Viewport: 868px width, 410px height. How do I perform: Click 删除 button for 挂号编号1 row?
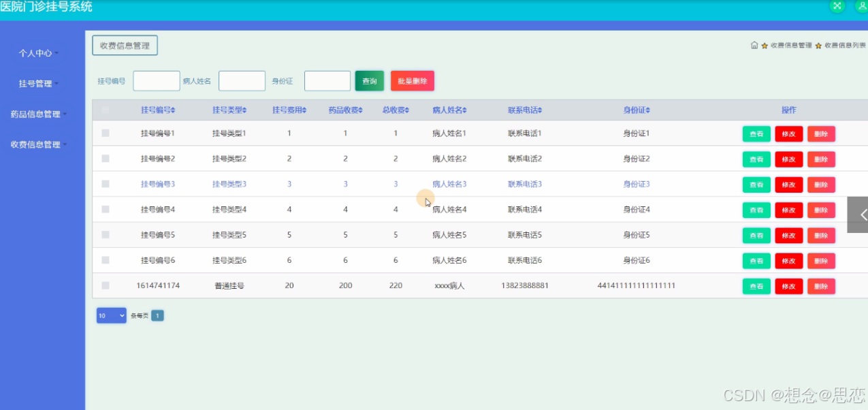coord(821,134)
